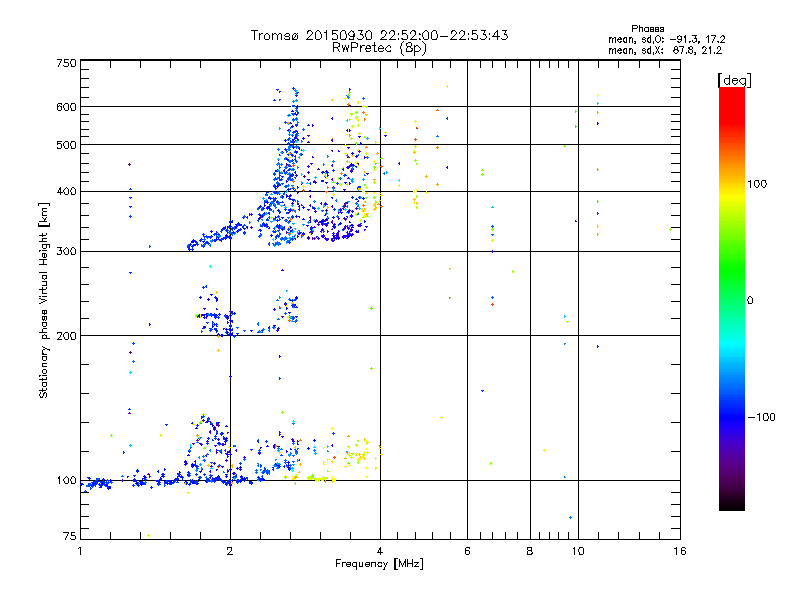Click the 'Frequency [MHz]' axis label
800x600 pixels.
point(379,564)
